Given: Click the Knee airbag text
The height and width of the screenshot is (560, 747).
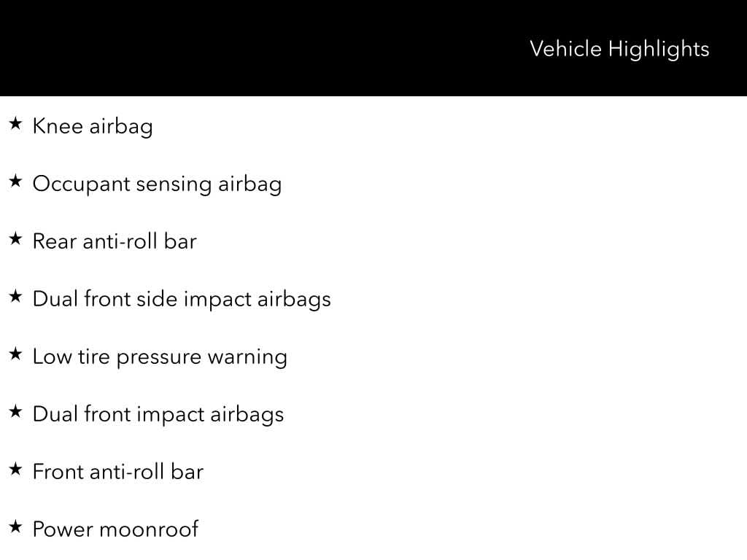Looking at the screenshot, I should pyautogui.click(x=93, y=126).
